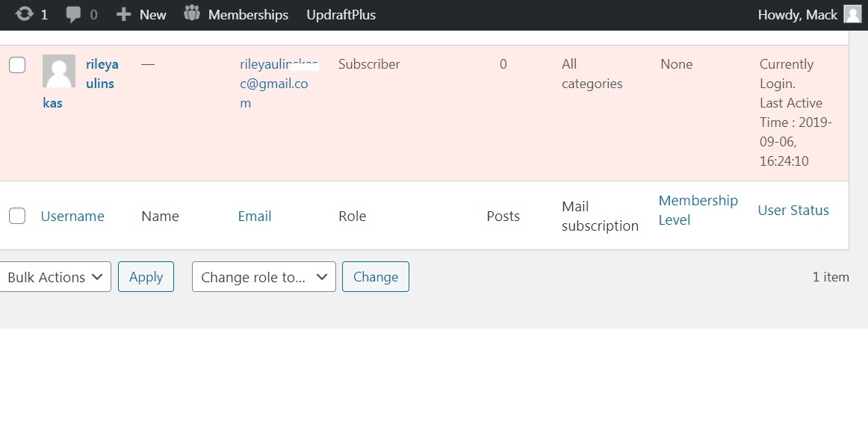Sort by Membership Level column
Screen dimensions: 868x442
click(697, 211)
